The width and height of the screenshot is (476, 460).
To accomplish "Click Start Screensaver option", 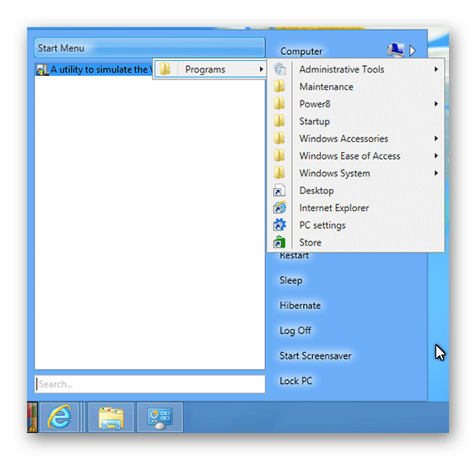I will [x=316, y=355].
